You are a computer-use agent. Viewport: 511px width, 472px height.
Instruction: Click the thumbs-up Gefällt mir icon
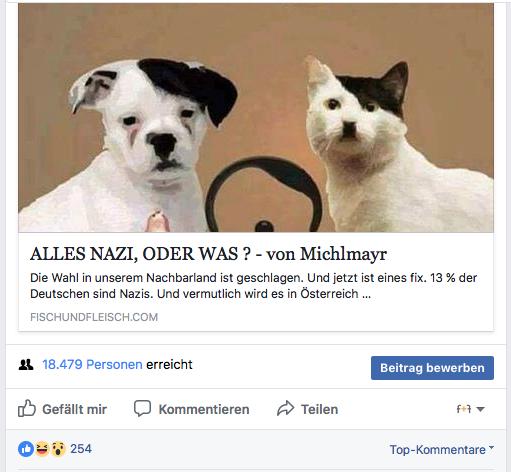[27, 408]
